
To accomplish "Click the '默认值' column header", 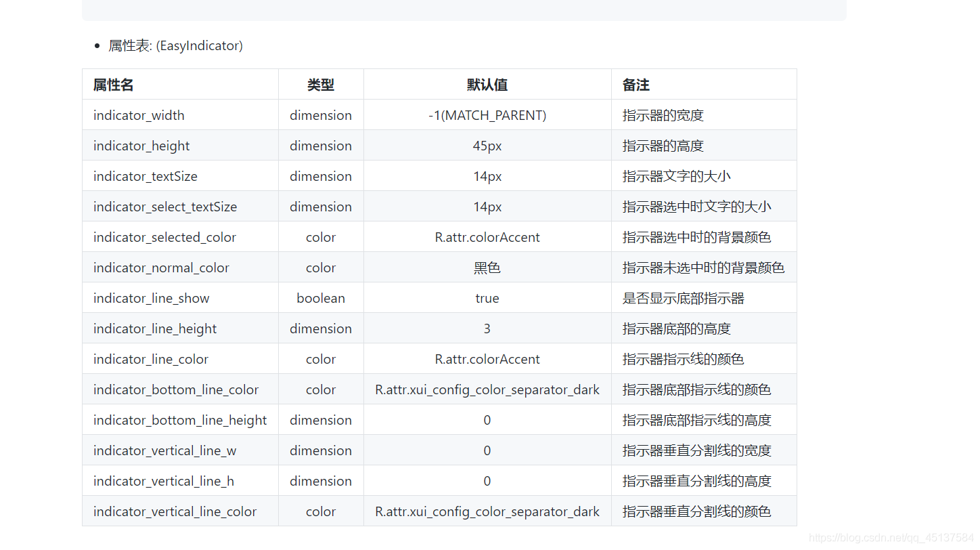I will tap(487, 85).
